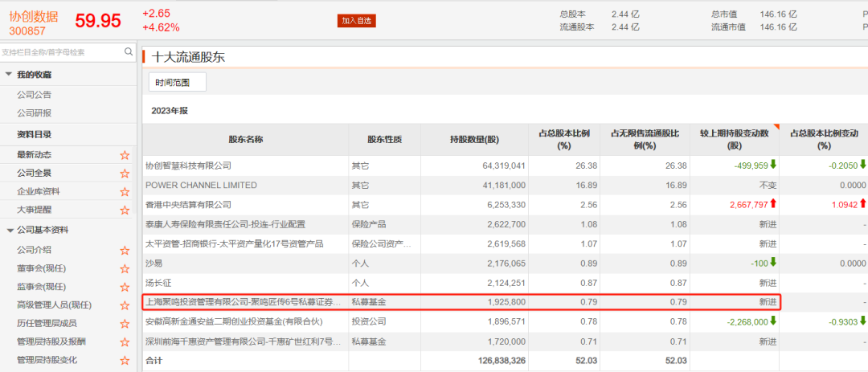868x372 pixels.
Task: Select 资料目录 heading in sidebar
Action: pyautogui.click(x=35, y=134)
